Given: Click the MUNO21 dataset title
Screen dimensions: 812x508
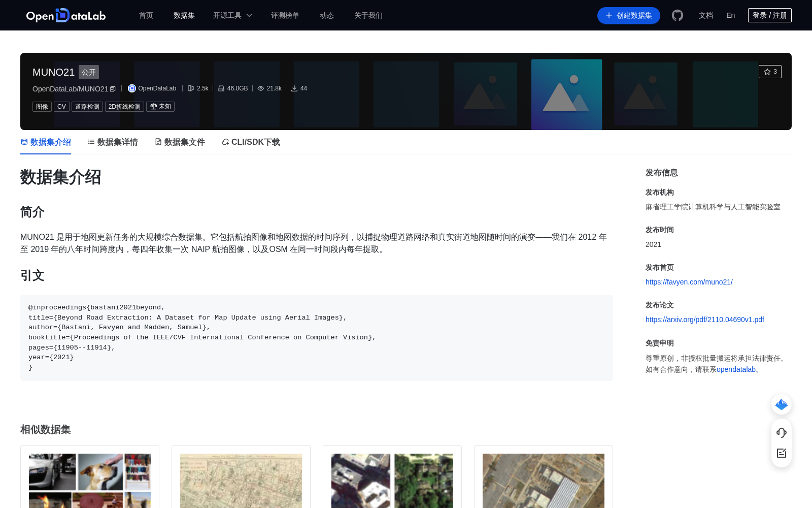Looking at the screenshot, I should (x=53, y=72).
